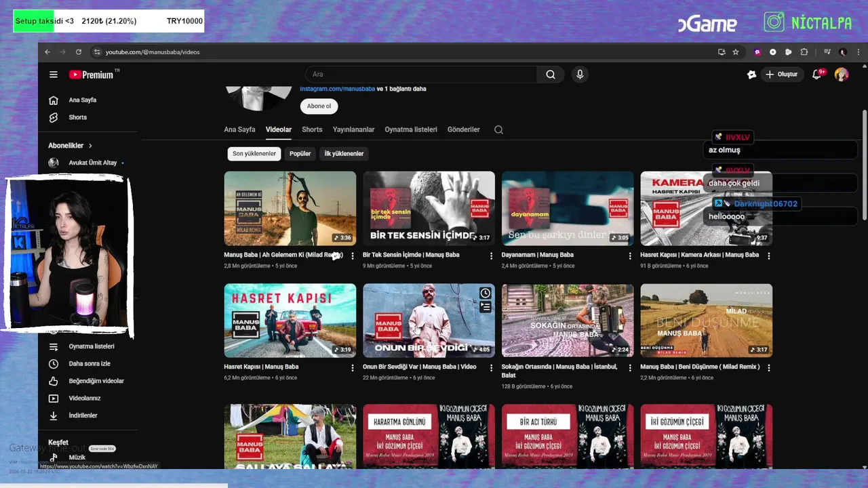Click the İndirilenler download icon
Screen dimensions: 868x488
click(x=54, y=415)
